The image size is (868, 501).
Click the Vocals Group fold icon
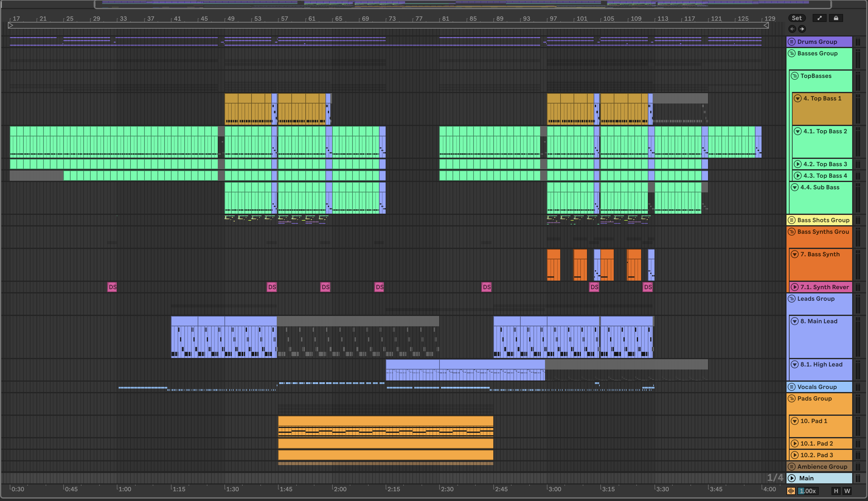click(x=792, y=387)
